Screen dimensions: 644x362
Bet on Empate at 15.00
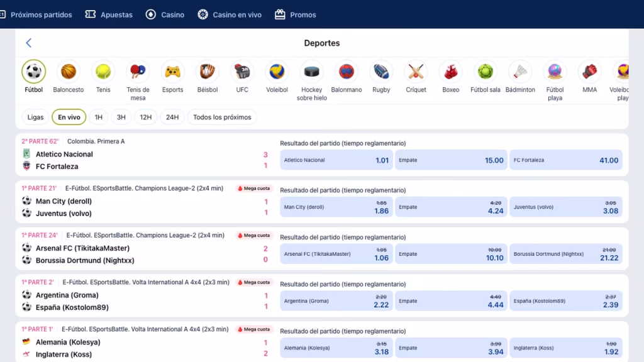tap(451, 160)
